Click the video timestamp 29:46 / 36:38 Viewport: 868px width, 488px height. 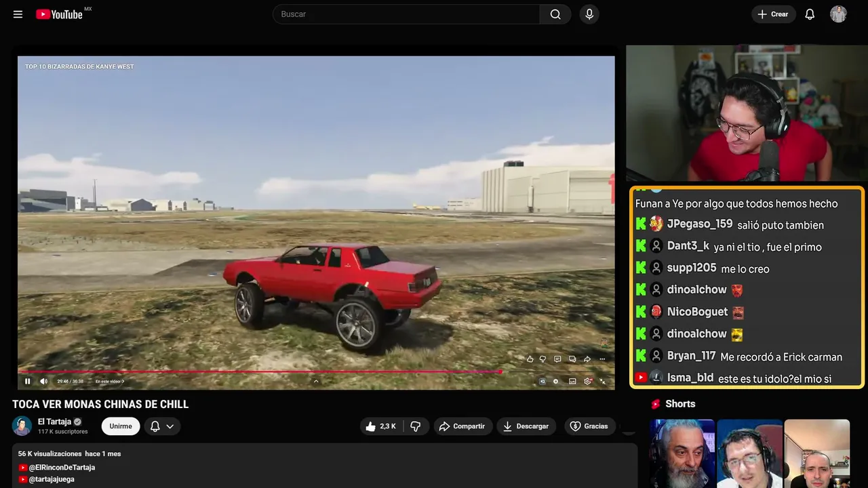pos(71,382)
